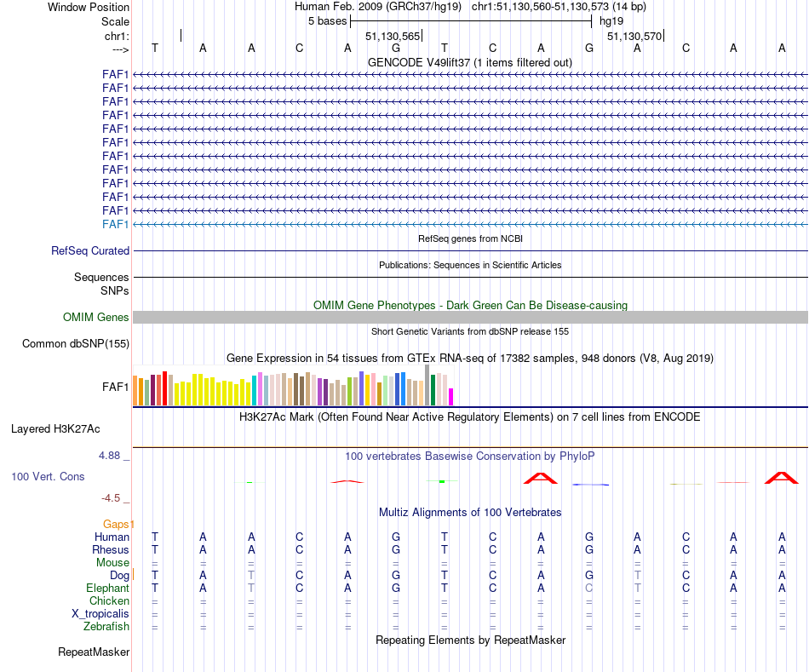Image resolution: width=809 pixels, height=672 pixels.
Task: Select the Human alignment row label
Action: 112,537
